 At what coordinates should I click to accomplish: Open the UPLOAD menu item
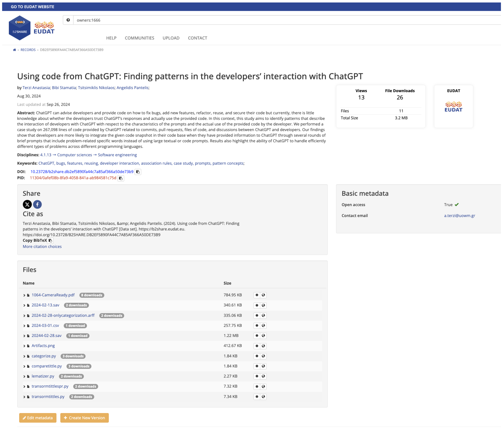[171, 38]
